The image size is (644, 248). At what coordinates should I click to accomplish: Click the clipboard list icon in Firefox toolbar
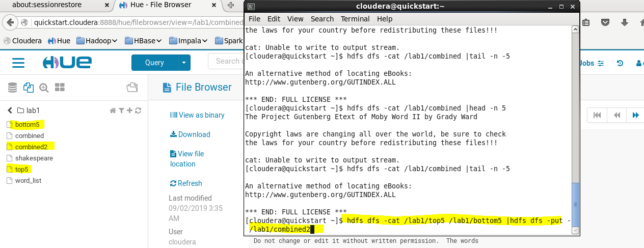click(586, 22)
